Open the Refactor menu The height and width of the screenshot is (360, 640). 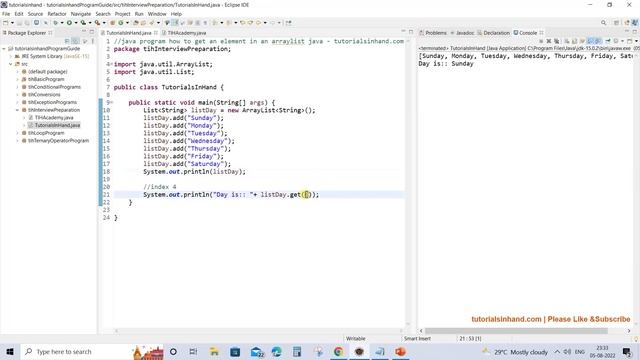click(x=57, y=14)
